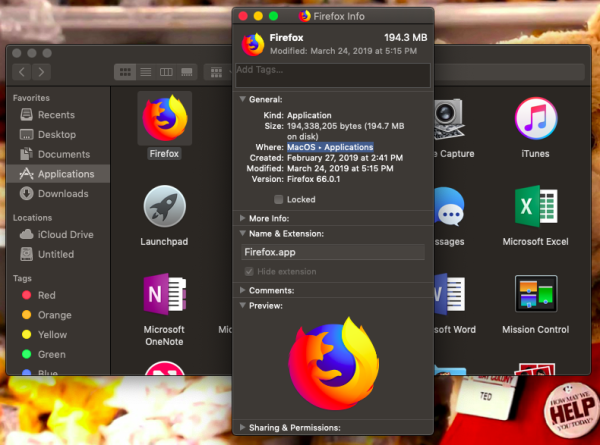Select the Firefox app icon in Finder
The width and height of the screenshot is (600, 445).
(163, 122)
